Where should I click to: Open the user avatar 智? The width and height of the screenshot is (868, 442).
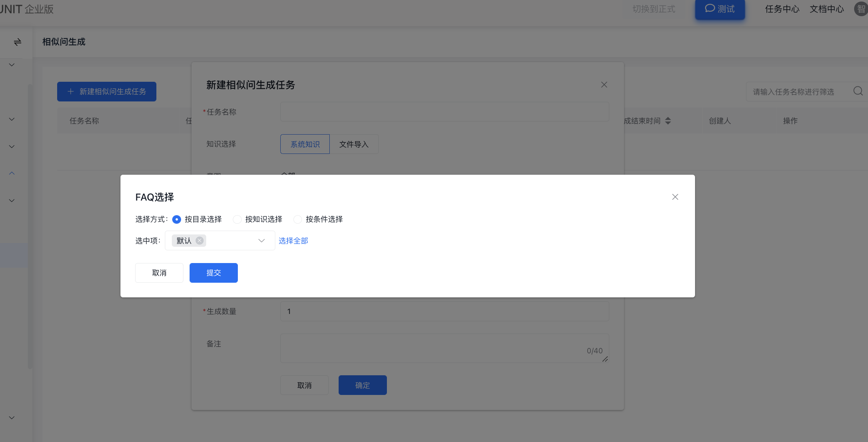pyautogui.click(x=861, y=9)
